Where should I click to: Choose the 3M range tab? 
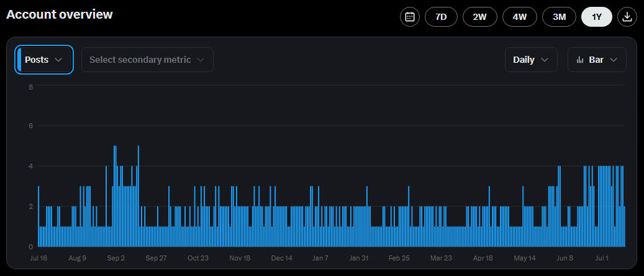click(x=559, y=17)
